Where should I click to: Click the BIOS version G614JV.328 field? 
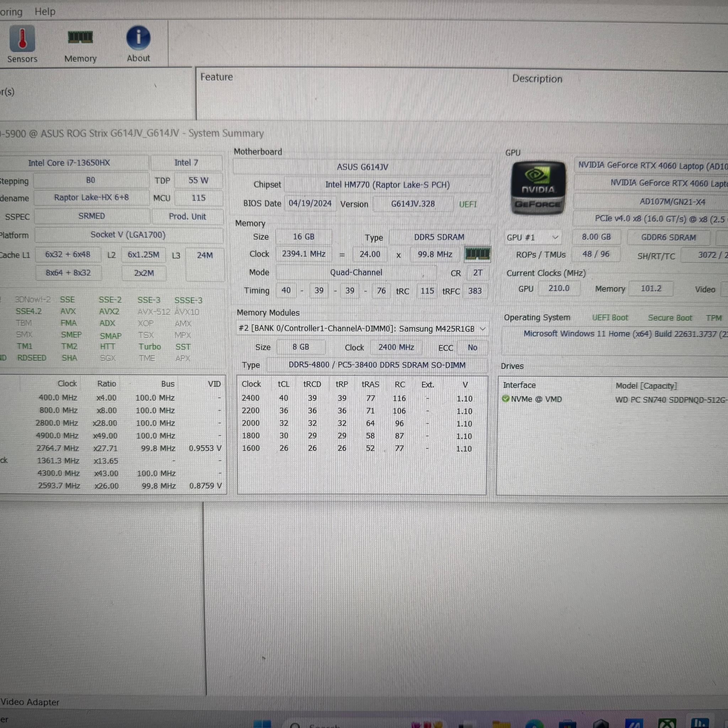[x=413, y=204]
